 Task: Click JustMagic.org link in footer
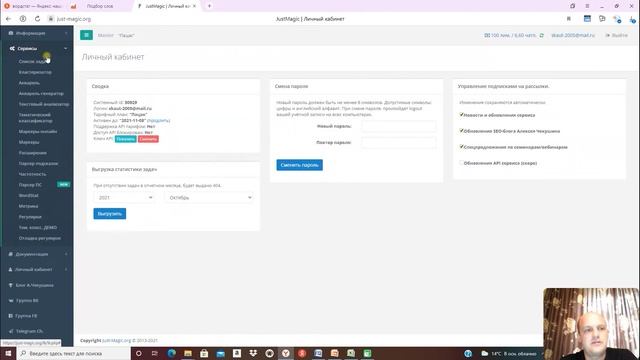(x=116, y=340)
